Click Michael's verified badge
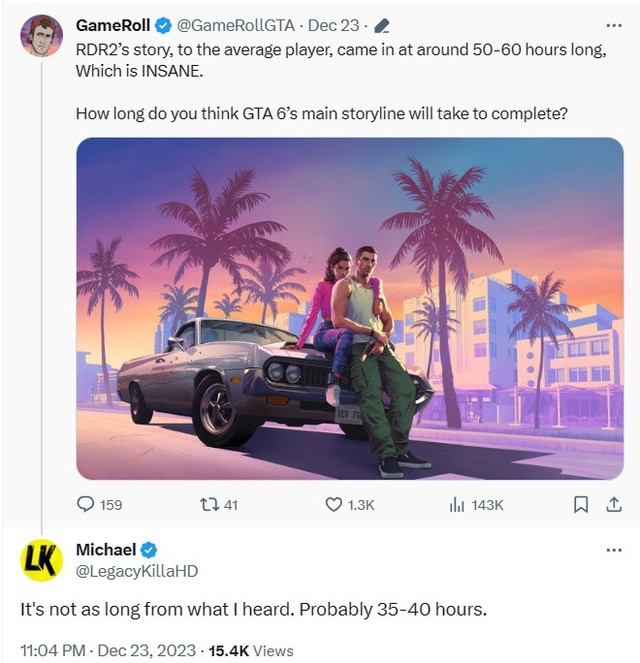 [149, 550]
